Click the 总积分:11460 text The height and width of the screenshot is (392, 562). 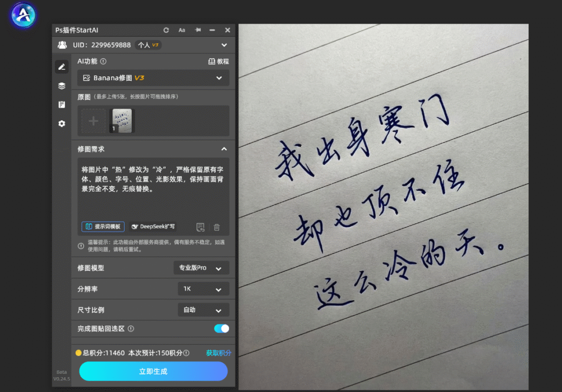click(x=104, y=353)
